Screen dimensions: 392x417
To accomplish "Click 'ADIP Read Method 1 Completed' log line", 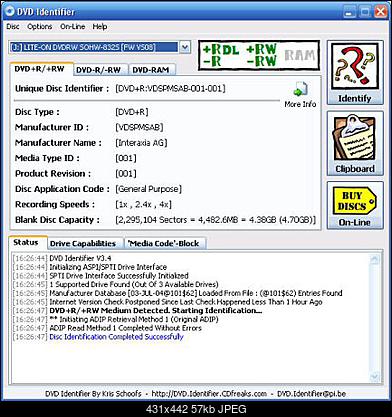I will tap(125, 328).
